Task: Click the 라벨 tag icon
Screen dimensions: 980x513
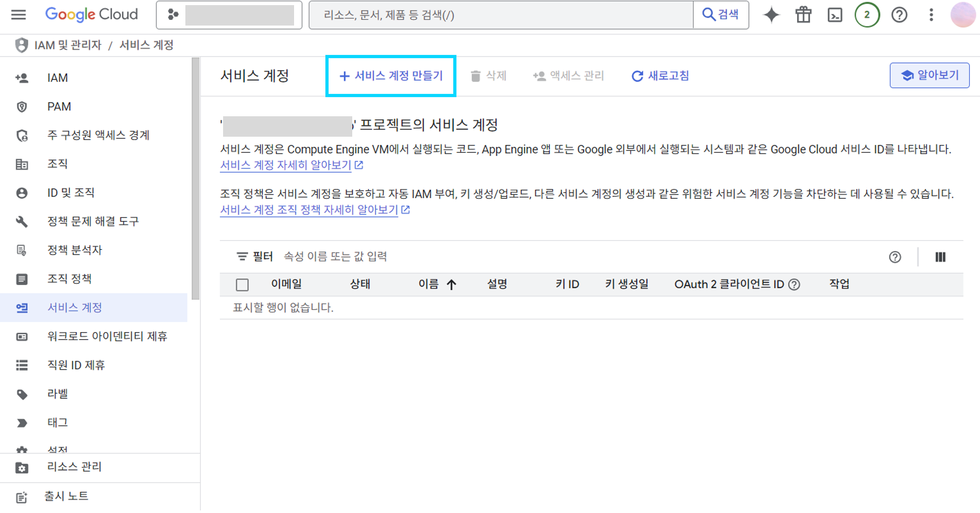Action: click(22, 394)
